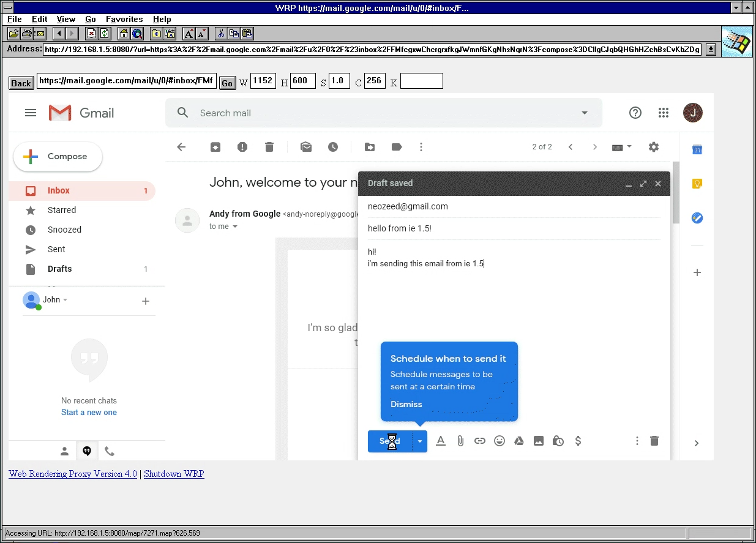Click the Add to Favorites toolbar icon
Screen dimensions: 756x543
click(x=170, y=34)
